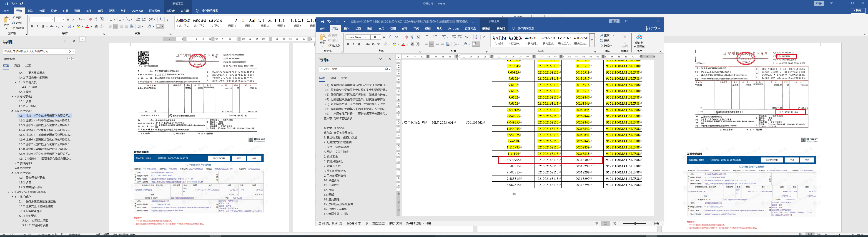
Task: Toggle superscript in the 投标文件 window
Action: 63,26
